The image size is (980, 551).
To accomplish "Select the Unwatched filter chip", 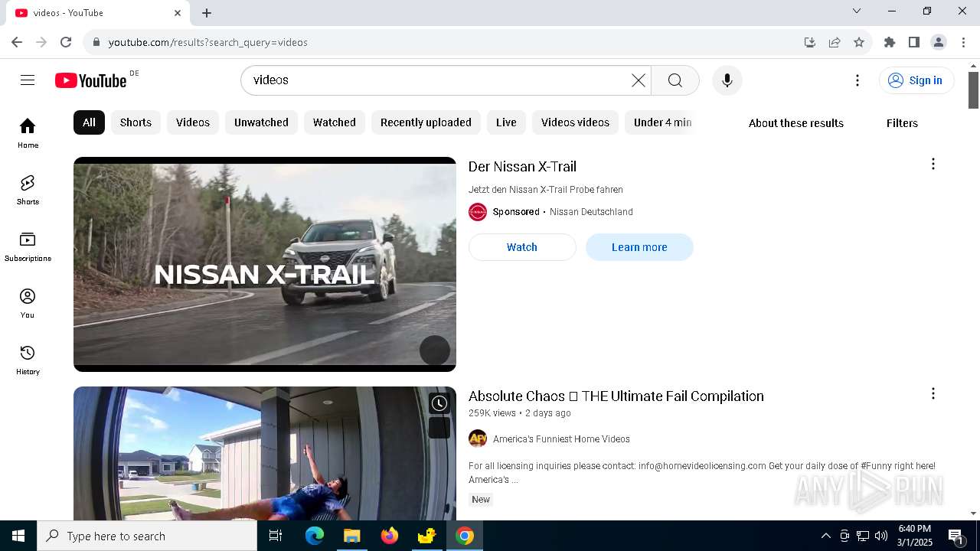I will (x=261, y=122).
